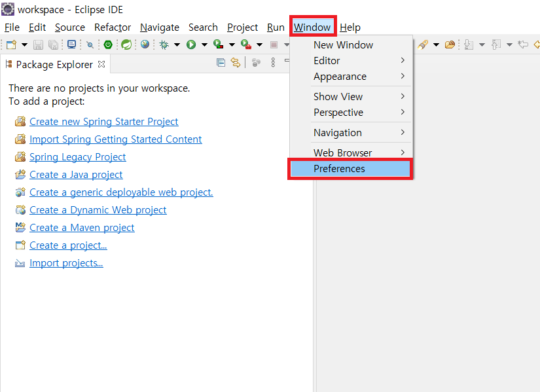Expand the Navigation submenu
Image resolution: width=540 pixels, height=392 pixels.
[351, 133]
